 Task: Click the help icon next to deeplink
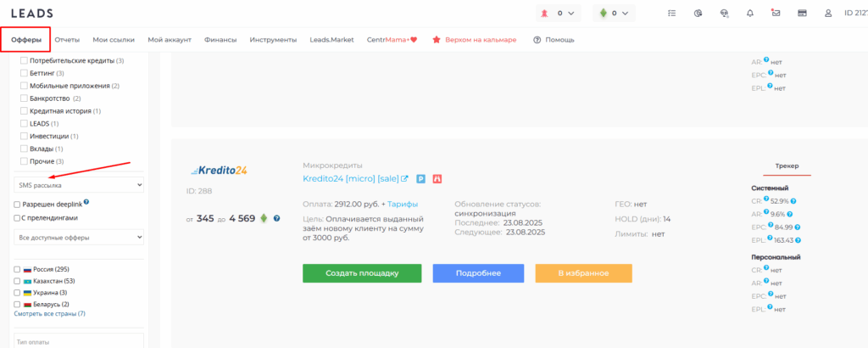(x=86, y=202)
